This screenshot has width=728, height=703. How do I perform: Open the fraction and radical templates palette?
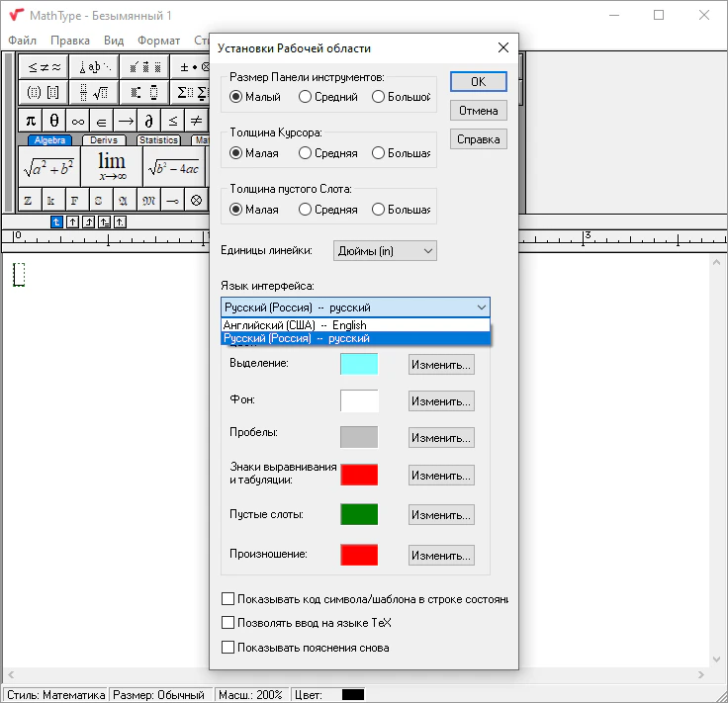pos(93,93)
